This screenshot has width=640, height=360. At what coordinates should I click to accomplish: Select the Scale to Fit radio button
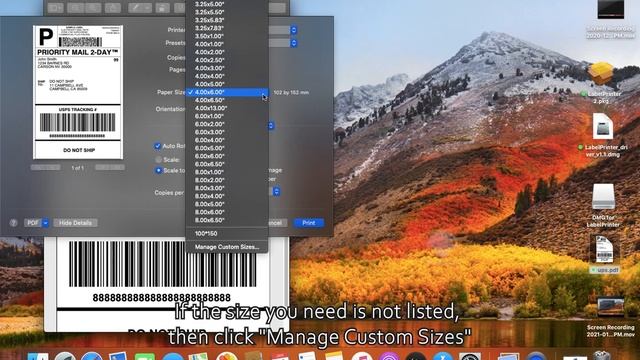158,170
